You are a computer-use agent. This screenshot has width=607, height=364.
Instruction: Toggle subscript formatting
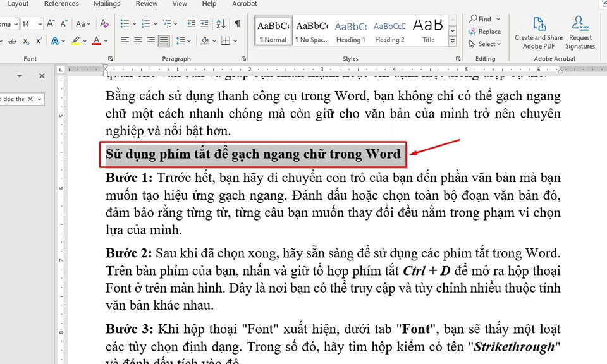pyautogui.click(x=26, y=41)
